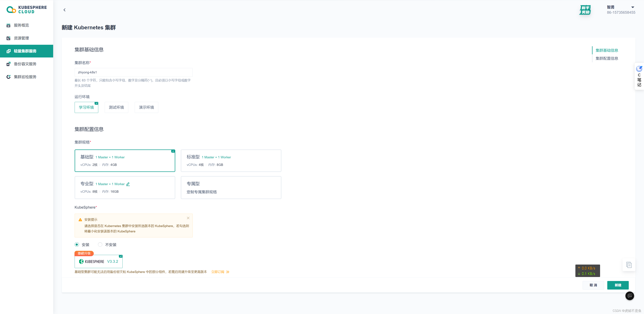
Task: Click the 取消 button
Action: tap(593, 285)
